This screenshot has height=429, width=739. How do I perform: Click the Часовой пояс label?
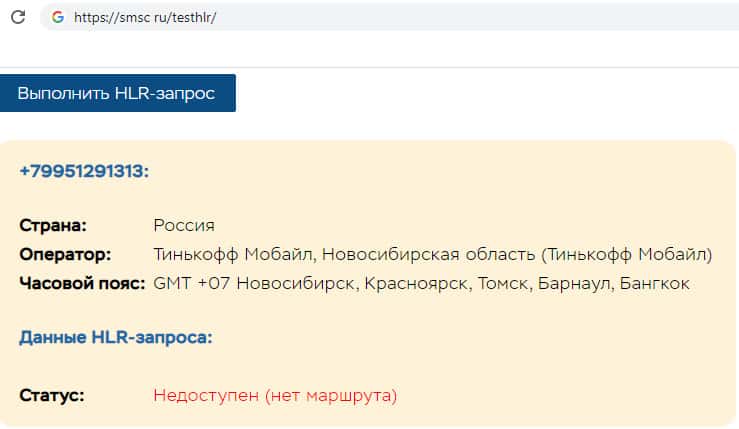(x=82, y=283)
